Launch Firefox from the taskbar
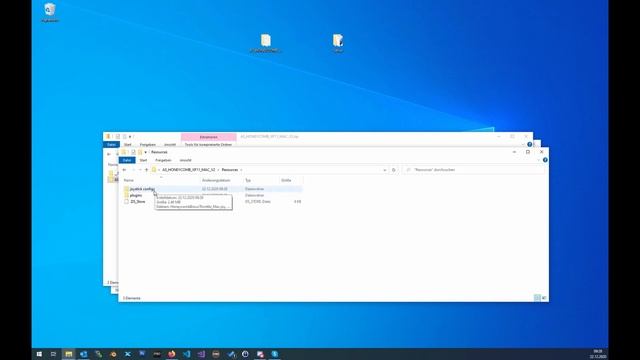This screenshot has height=360, width=640. 171,354
